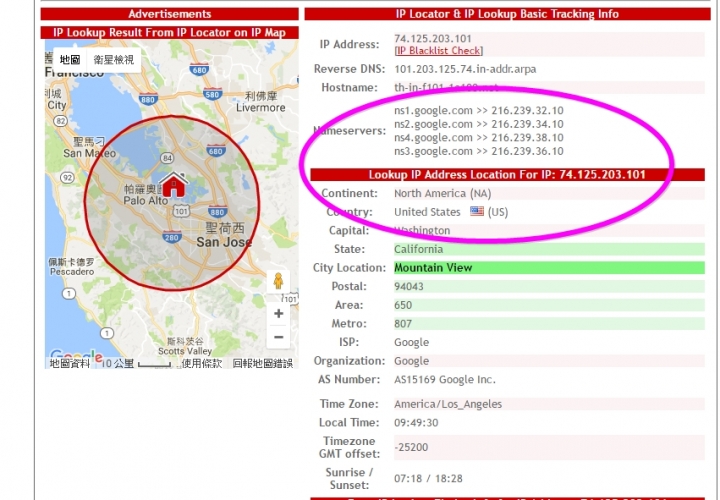Click GMT offset value -25200

point(411,447)
